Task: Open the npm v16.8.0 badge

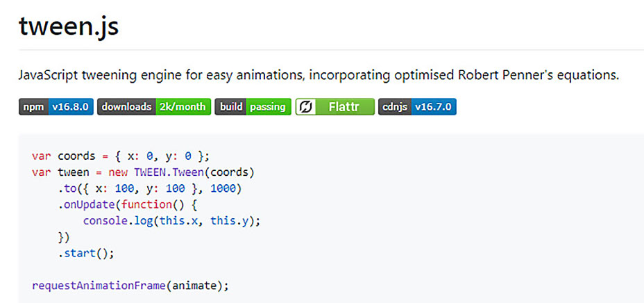Action: click(x=56, y=107)
